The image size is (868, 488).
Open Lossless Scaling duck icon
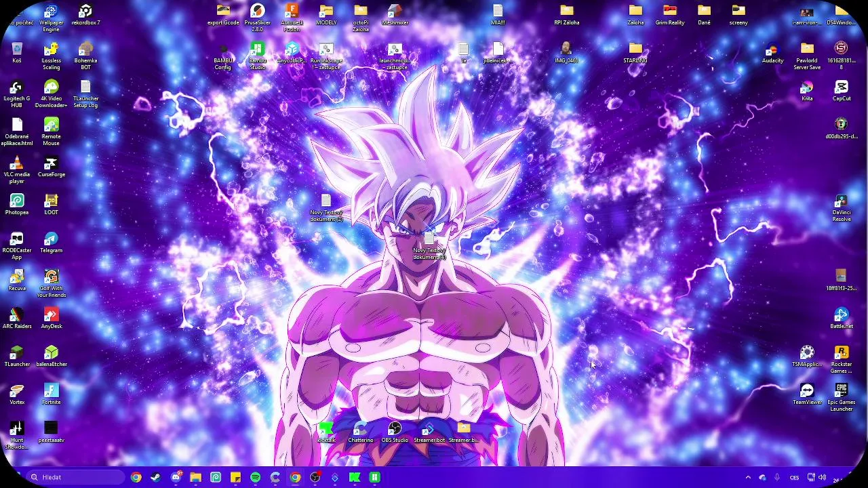click(x=51, y=56)
